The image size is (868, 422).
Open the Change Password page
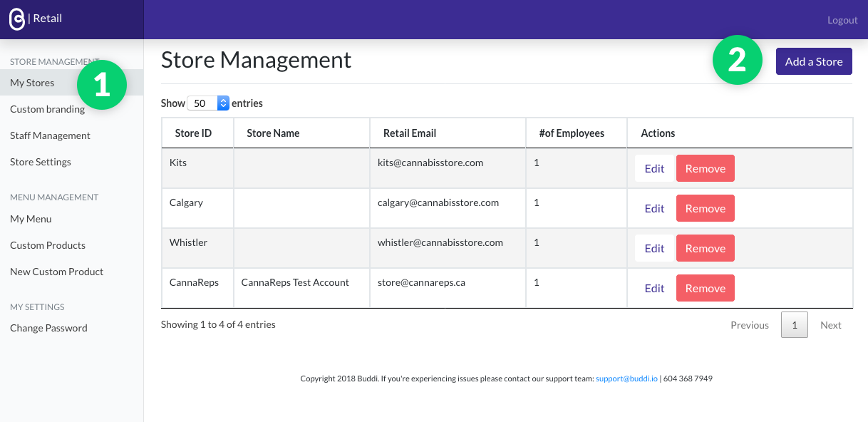(x=48, y=328)
